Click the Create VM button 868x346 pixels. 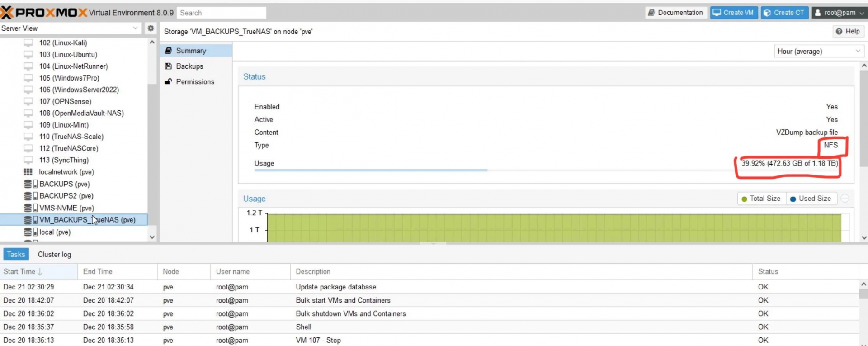pos(733,13)
